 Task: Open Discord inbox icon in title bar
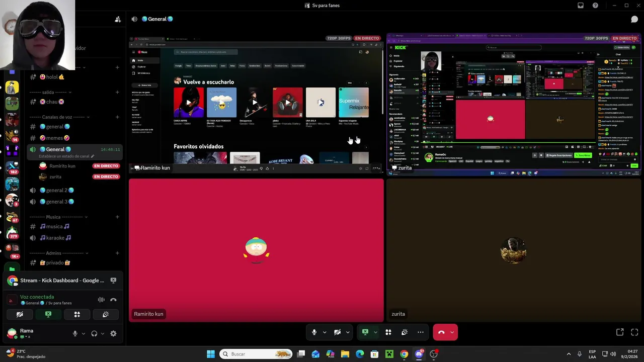[x=581, y=6]
